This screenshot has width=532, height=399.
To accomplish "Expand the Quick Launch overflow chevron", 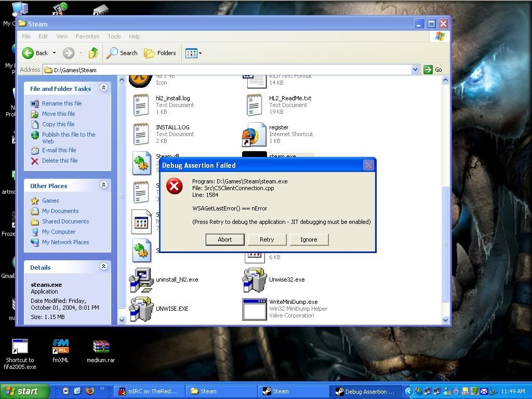I will click(102, 389).
